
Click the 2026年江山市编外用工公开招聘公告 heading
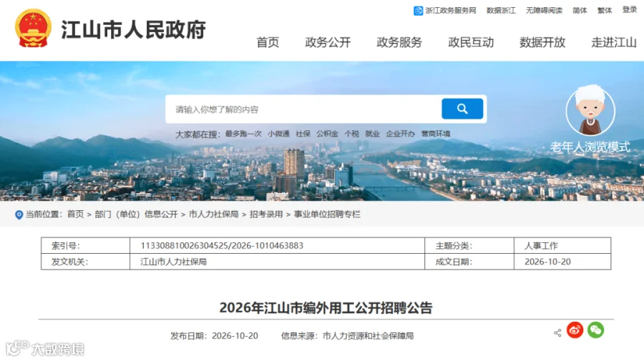point(326,307)
